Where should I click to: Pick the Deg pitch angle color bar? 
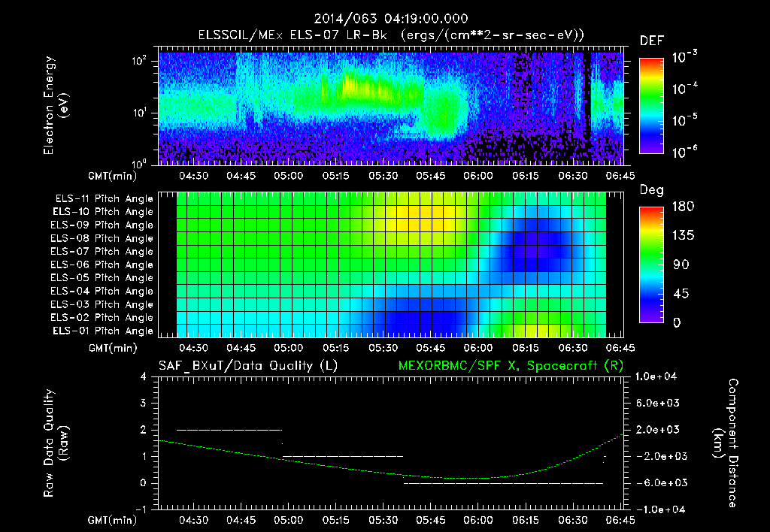pyautogui.click(x=652, y=265)
